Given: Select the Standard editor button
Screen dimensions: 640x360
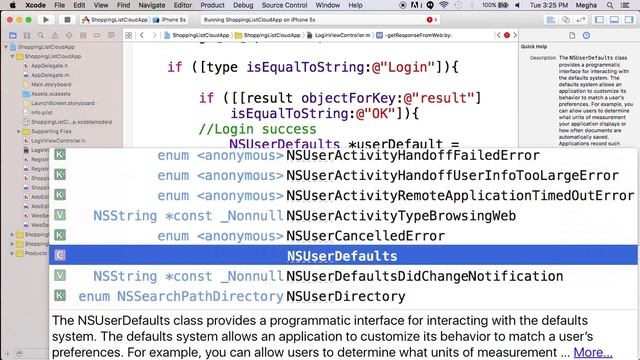Looking at the screenshot, I should [551, 20].
